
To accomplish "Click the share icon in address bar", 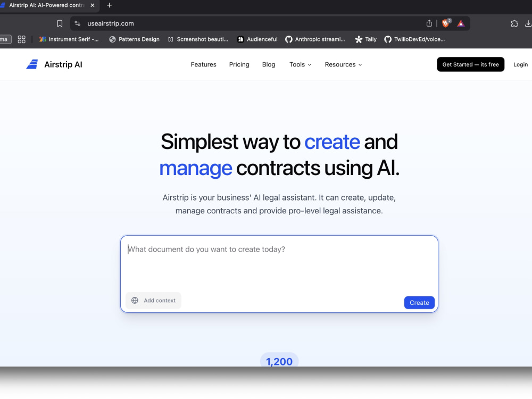I will coord(429,23).
